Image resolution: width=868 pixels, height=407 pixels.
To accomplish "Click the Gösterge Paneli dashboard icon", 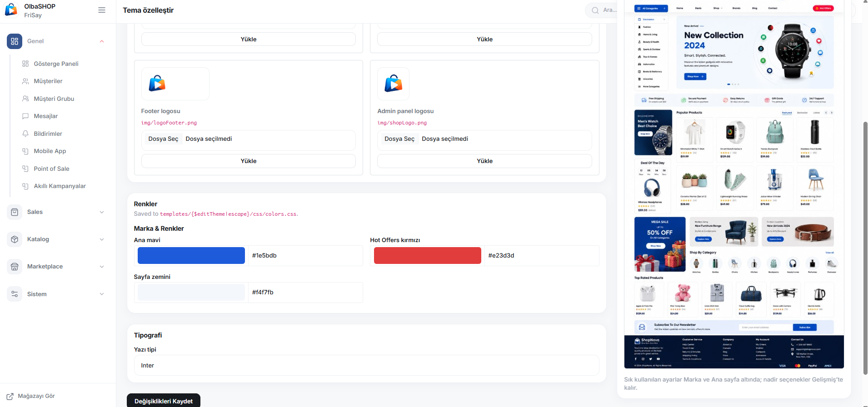I will [25, 64].
